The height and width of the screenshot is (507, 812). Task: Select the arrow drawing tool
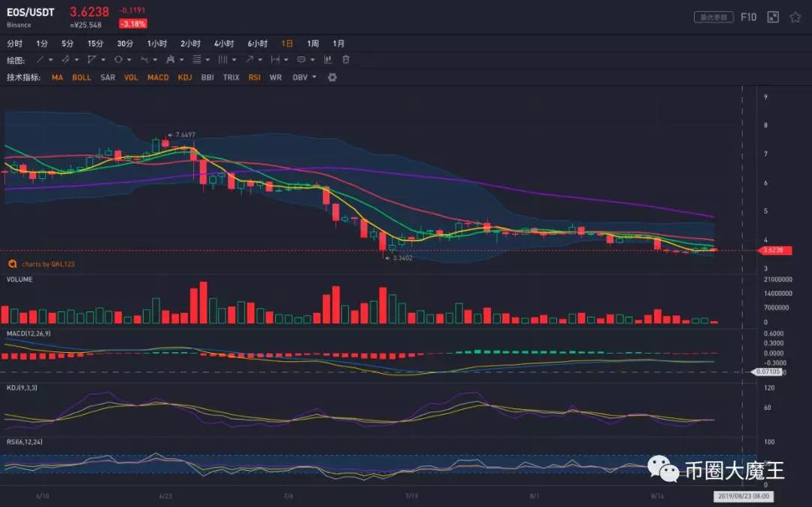point(249,60)
